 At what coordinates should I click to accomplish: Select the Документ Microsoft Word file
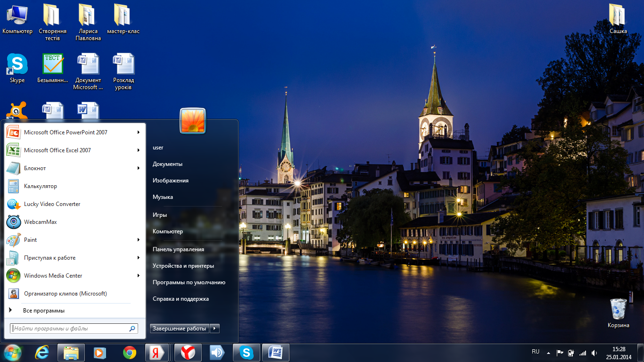point(88,71)
